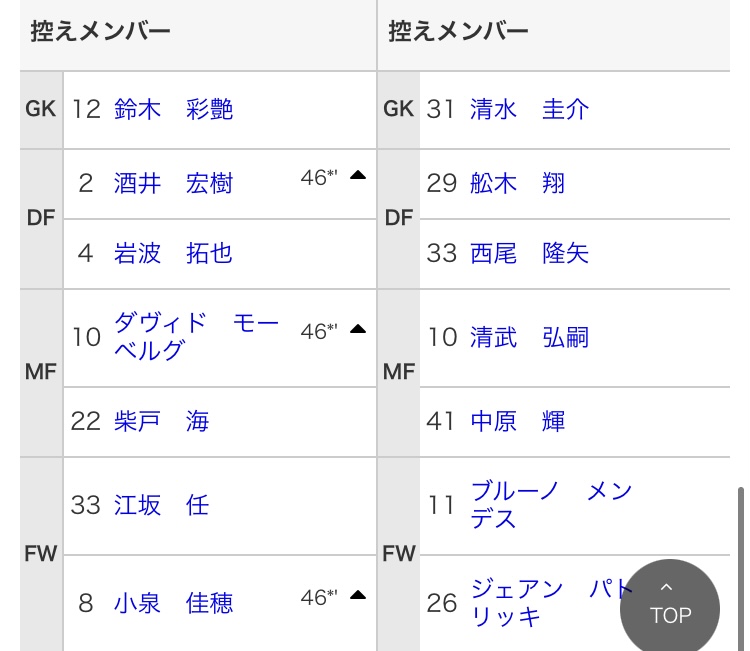
Task: Open player link 江坂 任
Action: pyautogui.click(x=162, y=505)
